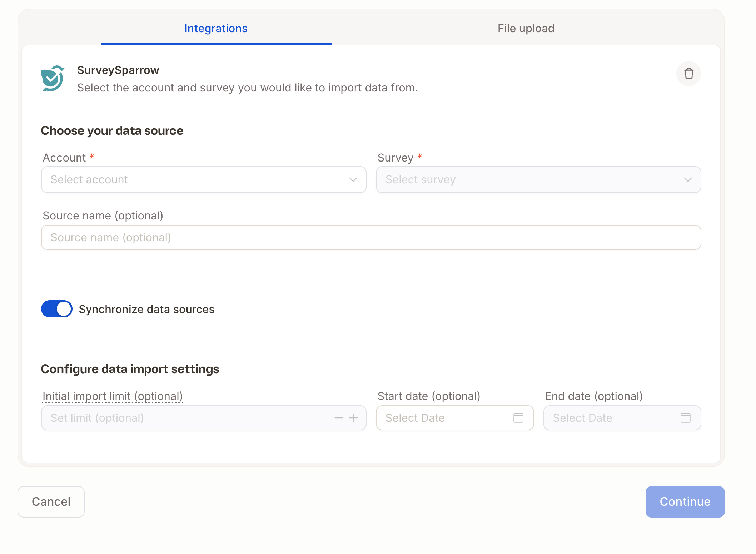Toggle Synchronize data sources switch
Image resolution: width=756 pixels, height=554 pixels.
[57, 309]
